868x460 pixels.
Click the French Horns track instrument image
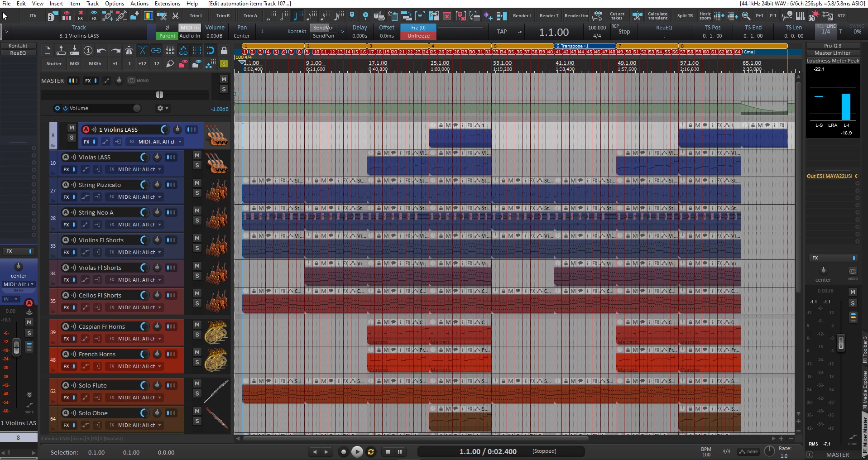(x=216, y=360)
